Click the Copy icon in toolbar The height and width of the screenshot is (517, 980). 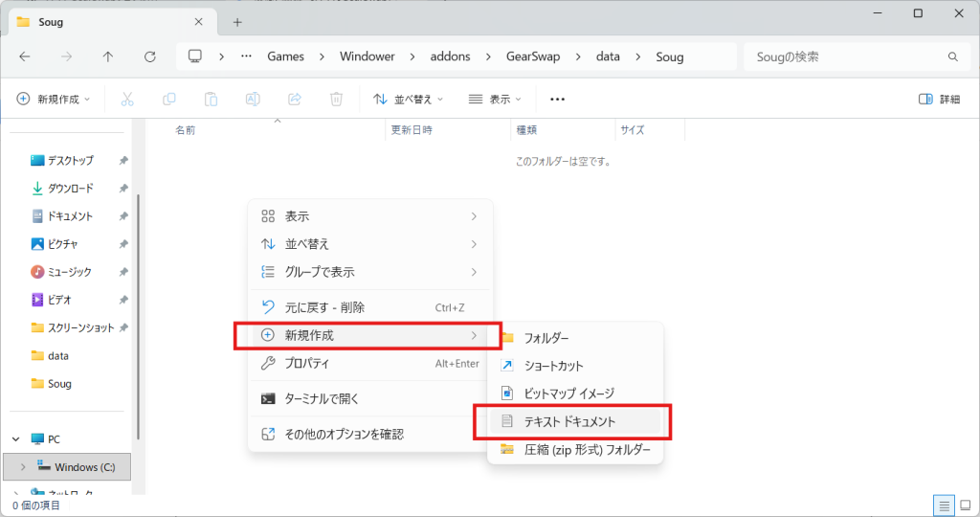pos(168,99)
